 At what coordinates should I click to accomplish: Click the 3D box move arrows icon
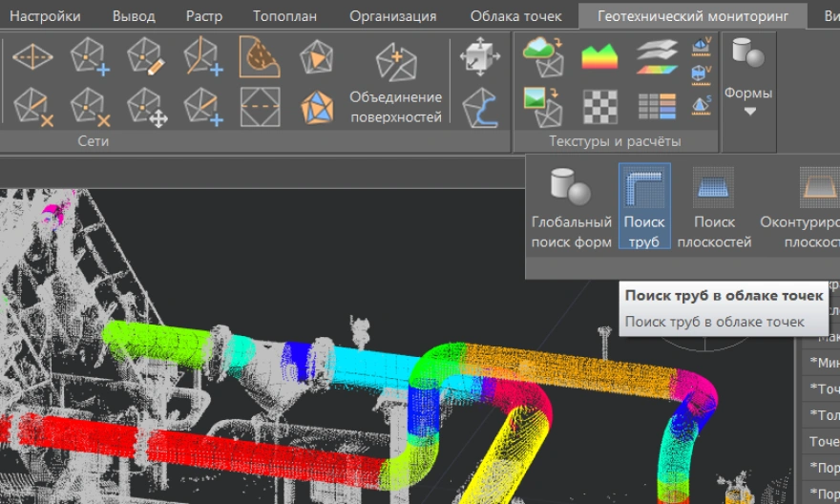click(x=479, y=57)
